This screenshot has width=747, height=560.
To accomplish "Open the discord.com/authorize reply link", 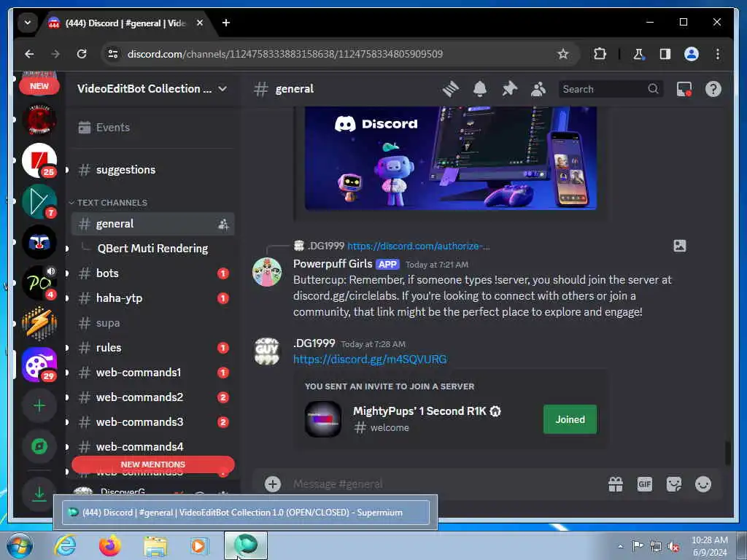I will (x=418, y=246).
